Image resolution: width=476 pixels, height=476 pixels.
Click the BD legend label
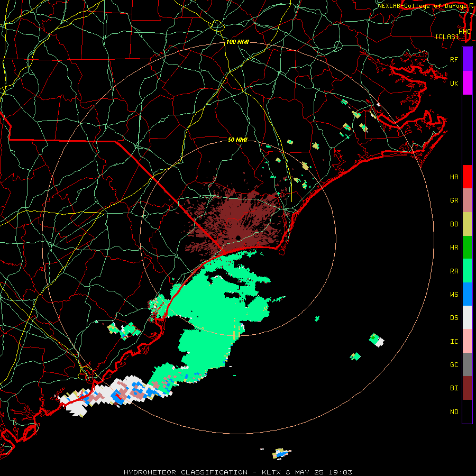coord(454,224)
